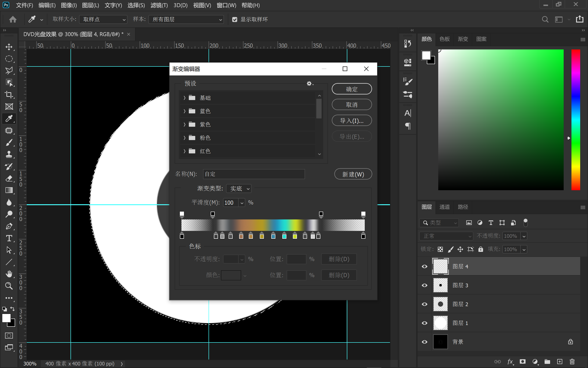Click the 取消 button
The image size is (588, 368).
(352, 105)
